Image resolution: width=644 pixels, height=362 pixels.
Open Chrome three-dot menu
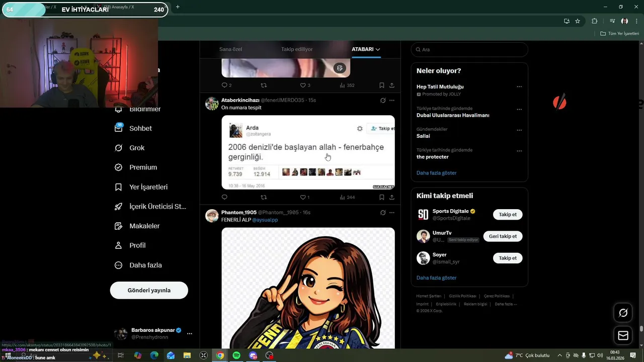tap(636, 21)
